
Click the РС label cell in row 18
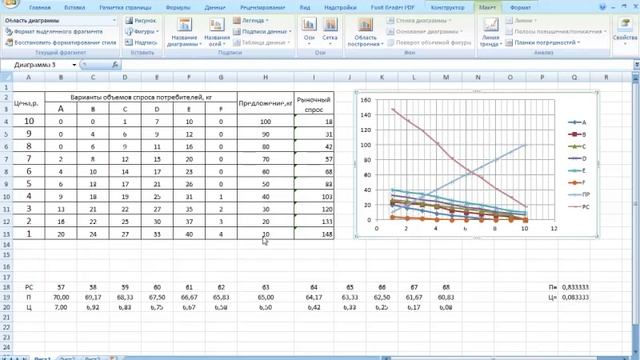pyautogui.click(x=29, y=287)
